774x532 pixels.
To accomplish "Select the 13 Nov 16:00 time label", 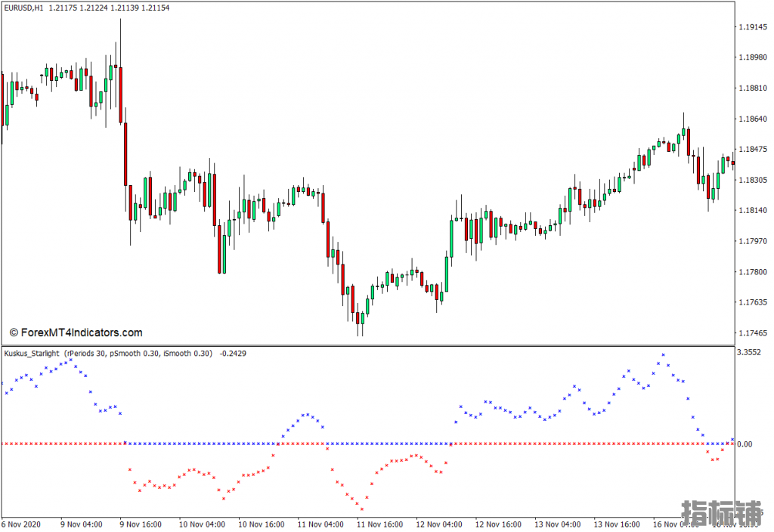I will [616, 524].
